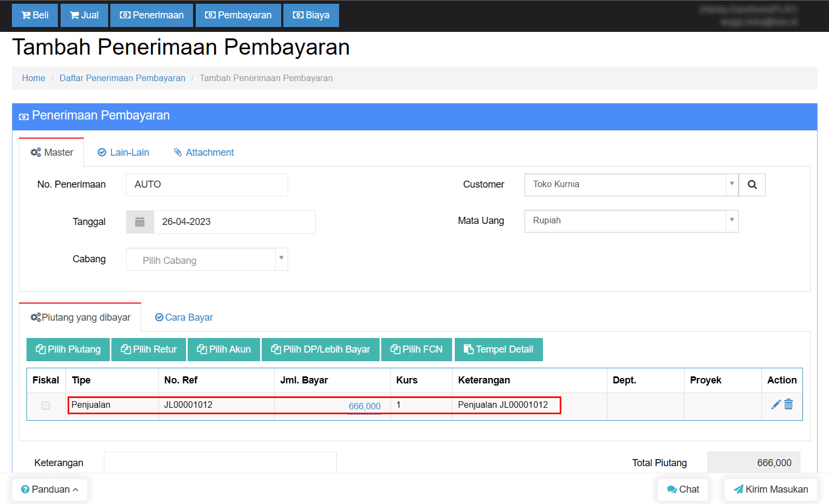Open the Biaya expense menu

(x=311, y=15)
